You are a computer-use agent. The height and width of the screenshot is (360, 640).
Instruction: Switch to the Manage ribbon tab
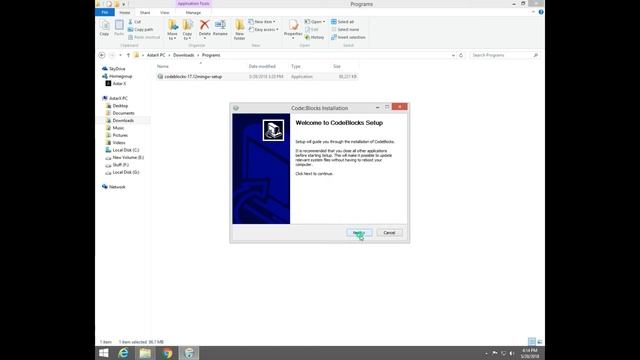coord(193,13)
